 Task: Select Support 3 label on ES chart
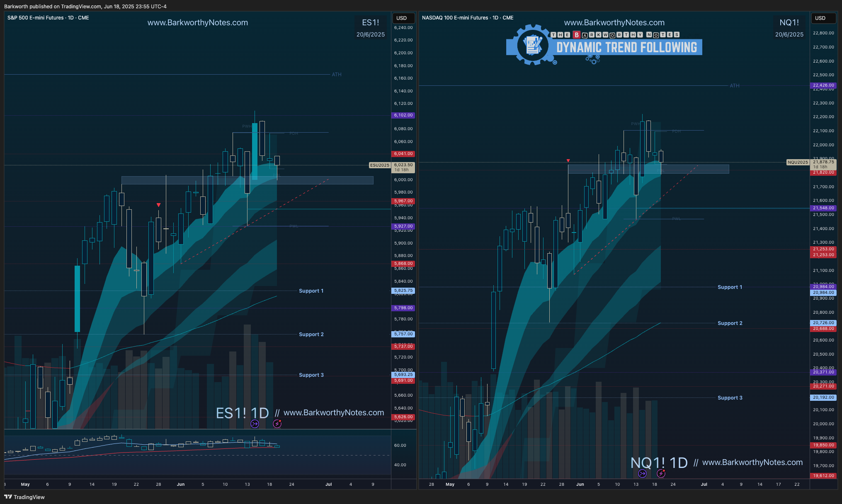(311, 375)
